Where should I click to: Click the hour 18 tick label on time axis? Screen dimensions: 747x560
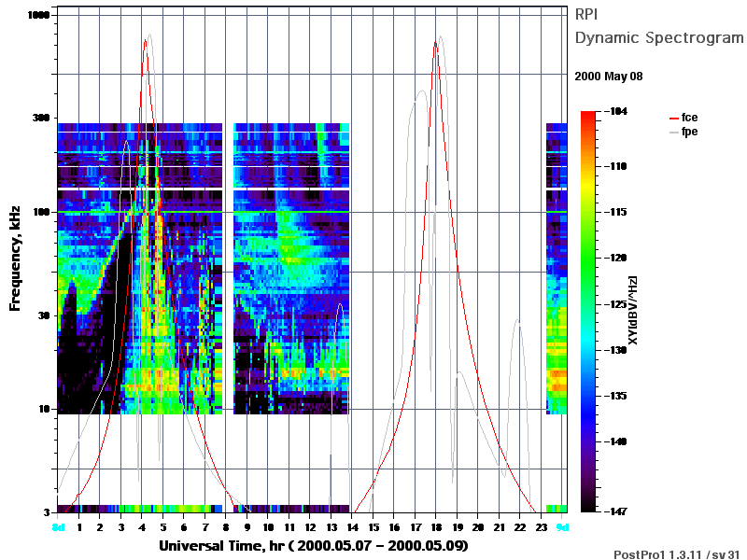(436, 527)
